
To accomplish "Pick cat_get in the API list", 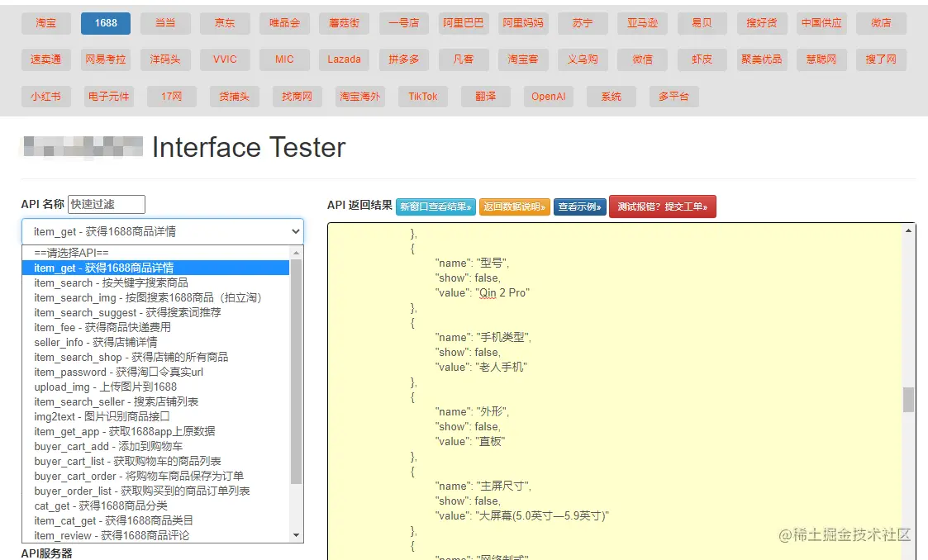I will coord(155,505).
